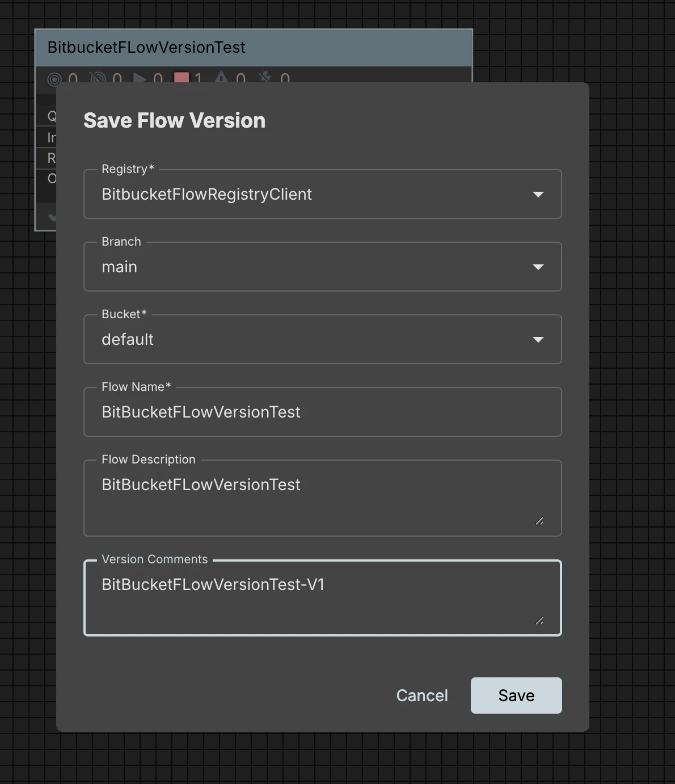Cancel the Save Flow Version dialog

(422, 696)
